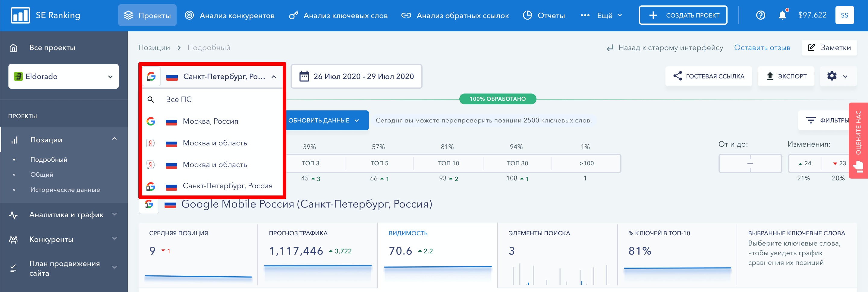Screen dimensions: 868x292
Task: Select Общий in the sidebar
Action: click(42, 175)
